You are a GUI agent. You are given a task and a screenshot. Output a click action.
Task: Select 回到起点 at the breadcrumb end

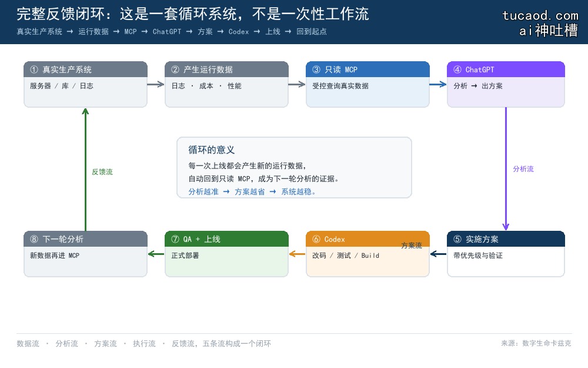(x=311, y=32)
